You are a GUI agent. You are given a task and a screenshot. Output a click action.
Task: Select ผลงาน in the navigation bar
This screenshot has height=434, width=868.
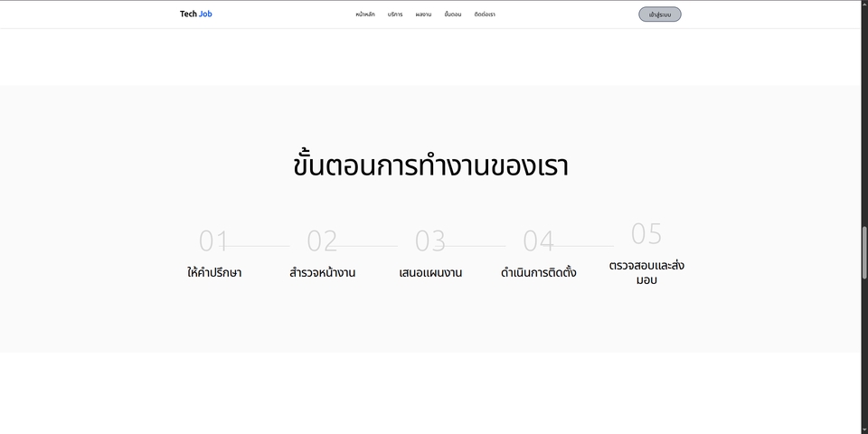(x=423, y=14)
